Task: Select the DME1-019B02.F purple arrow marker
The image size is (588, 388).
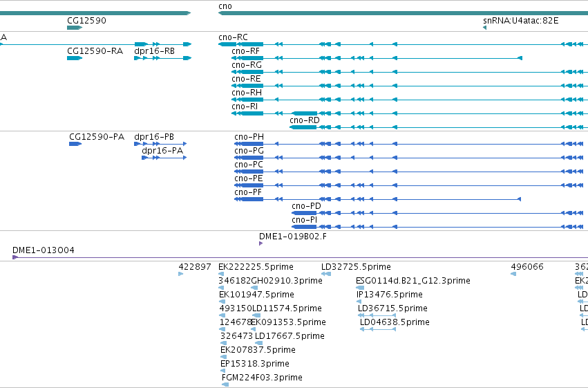Action: [261, 244]
